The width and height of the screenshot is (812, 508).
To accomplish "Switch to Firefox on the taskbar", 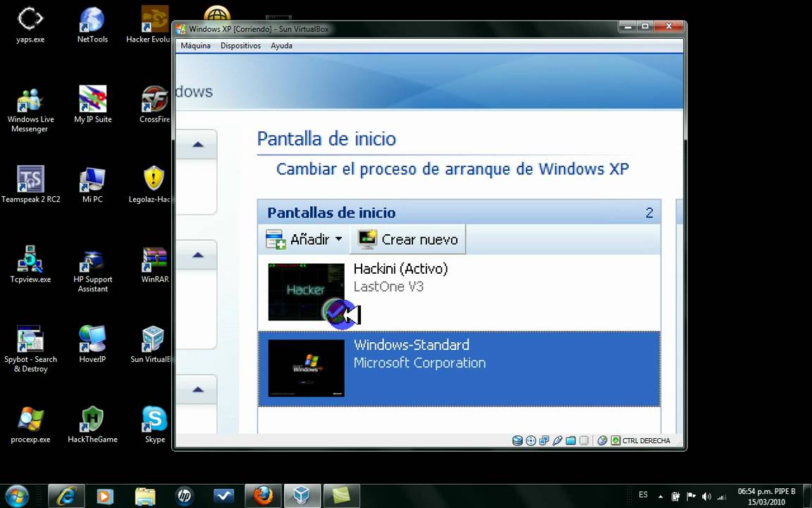I will tap(263, 496).
